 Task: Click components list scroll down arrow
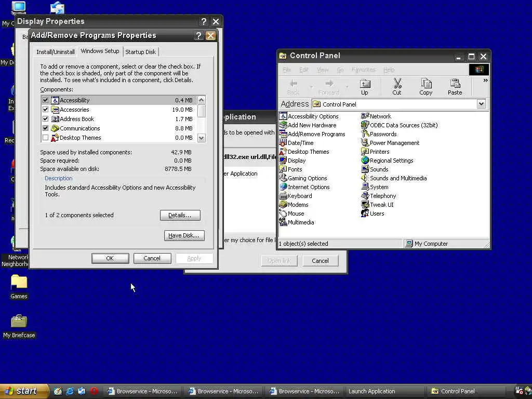pyautogui.click(x=201, y=138)
